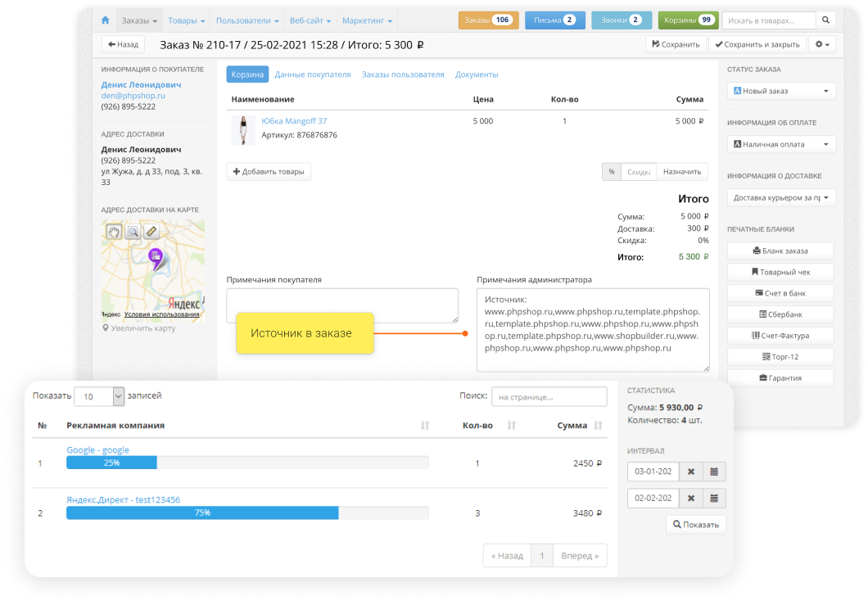Viewport: 868px width, 605px height.
Task: Click the Юбка Mangoff 37 product thumbnail
Action: pos(243,131)
